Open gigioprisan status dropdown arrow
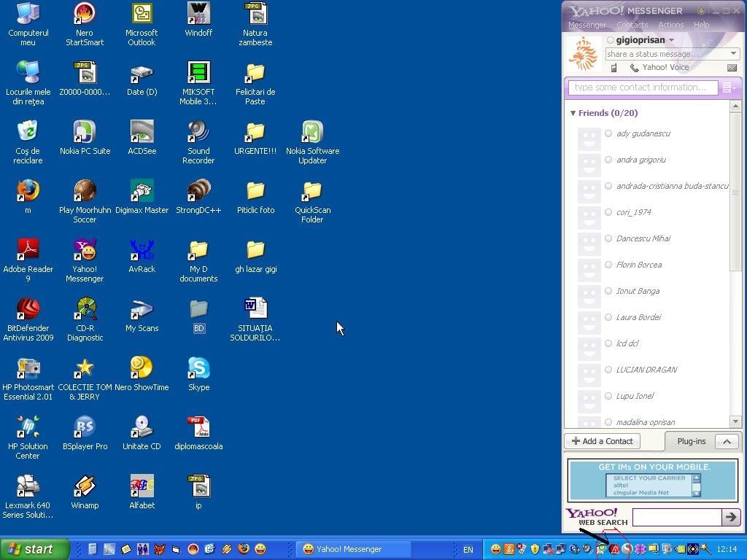The width and height of the screenshot is (747, 560). click(671, 41)
